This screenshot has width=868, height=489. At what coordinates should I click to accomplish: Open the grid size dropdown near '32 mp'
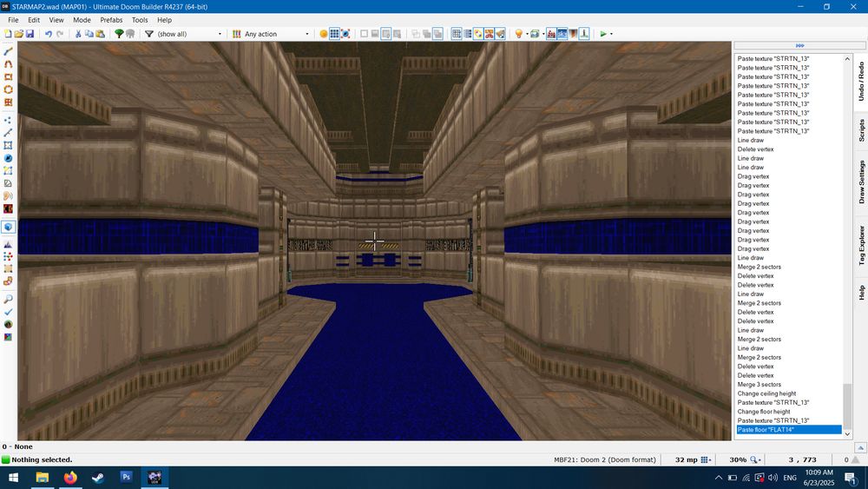pos(706,459)
